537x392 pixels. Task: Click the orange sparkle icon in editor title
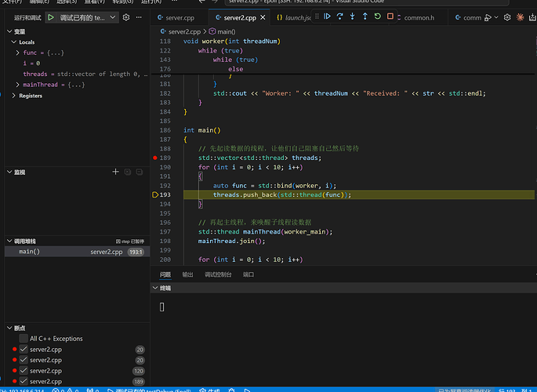(x=520, y=17)
